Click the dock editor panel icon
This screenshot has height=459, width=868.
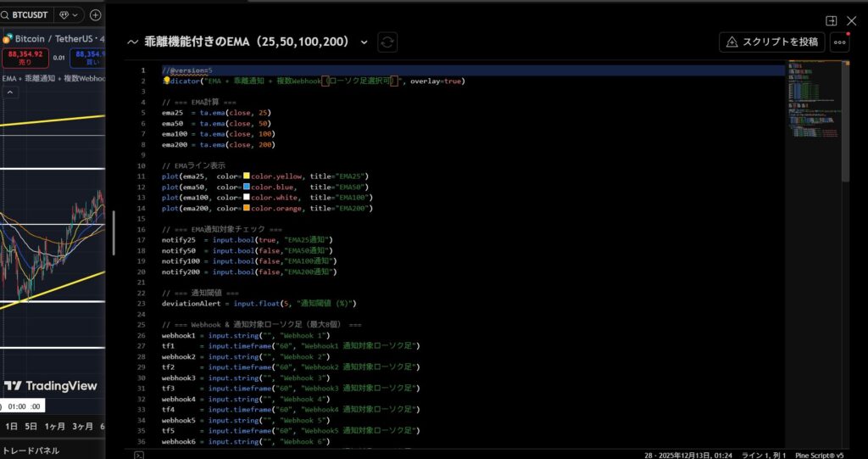832,20
